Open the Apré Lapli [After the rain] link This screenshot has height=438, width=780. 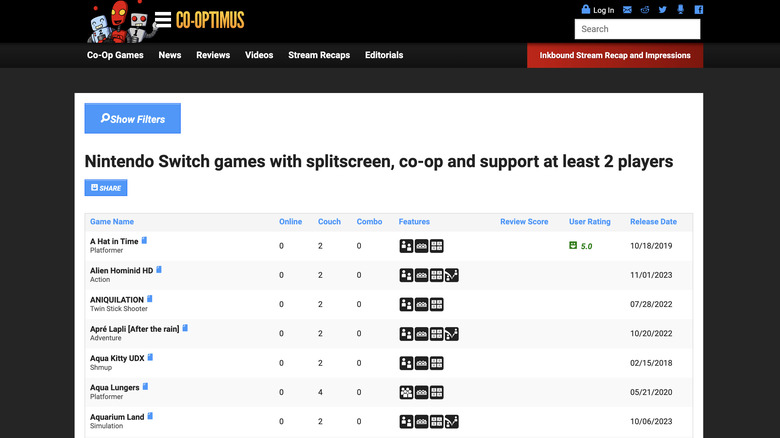(x=134, y=329)
